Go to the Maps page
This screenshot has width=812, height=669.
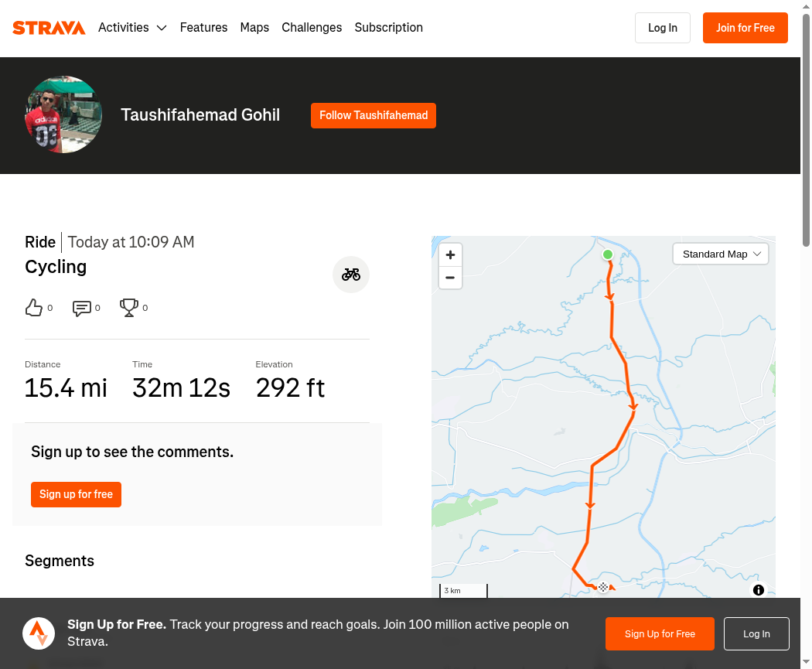click(254, 27)
